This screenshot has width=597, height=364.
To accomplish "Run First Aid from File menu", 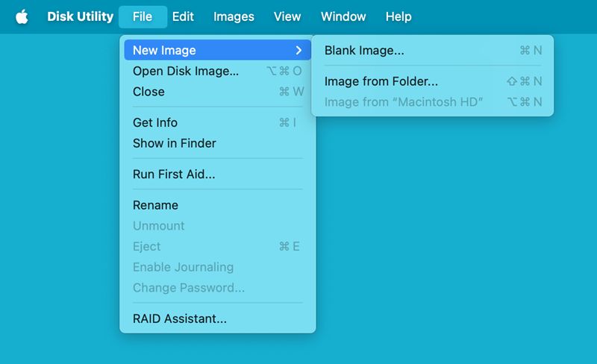I will click(x=174, y=175).
